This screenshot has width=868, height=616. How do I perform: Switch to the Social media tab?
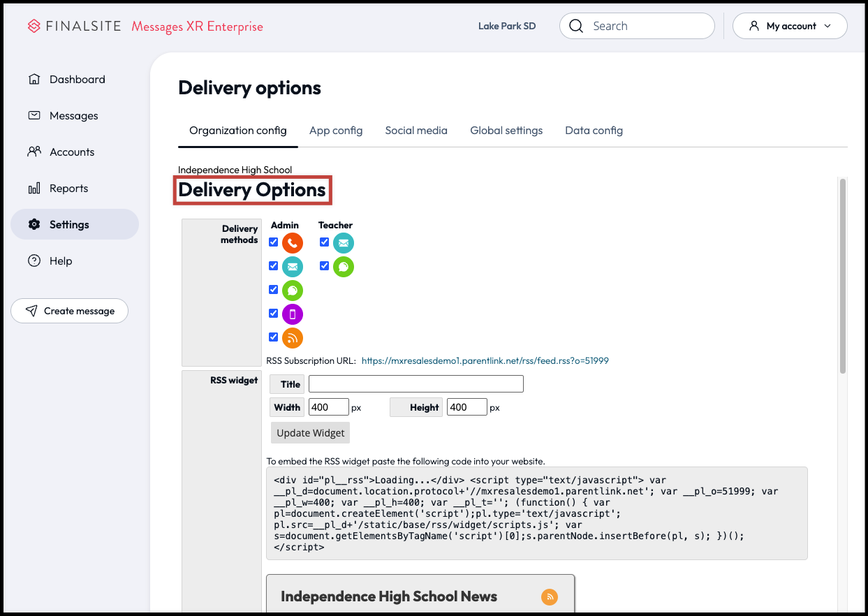416,131
